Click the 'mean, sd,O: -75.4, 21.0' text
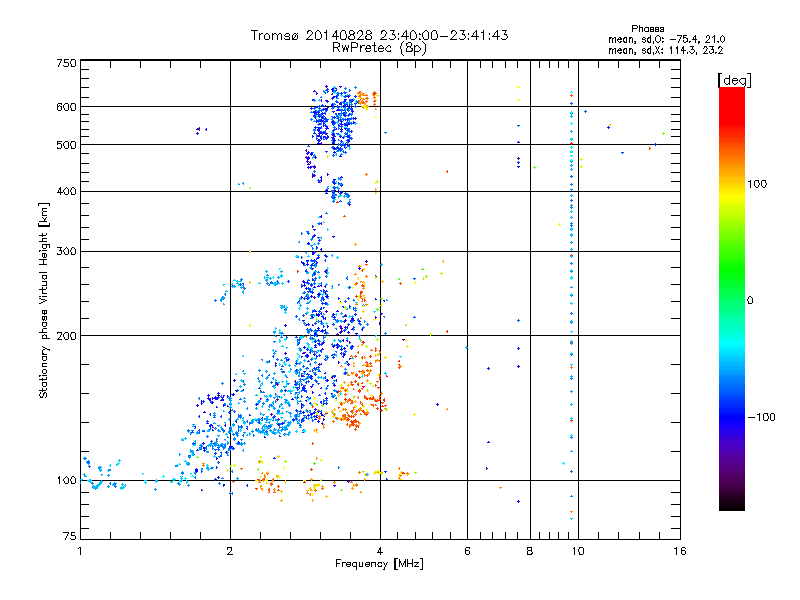Screen dimensions: 800x600 [666, 39]
